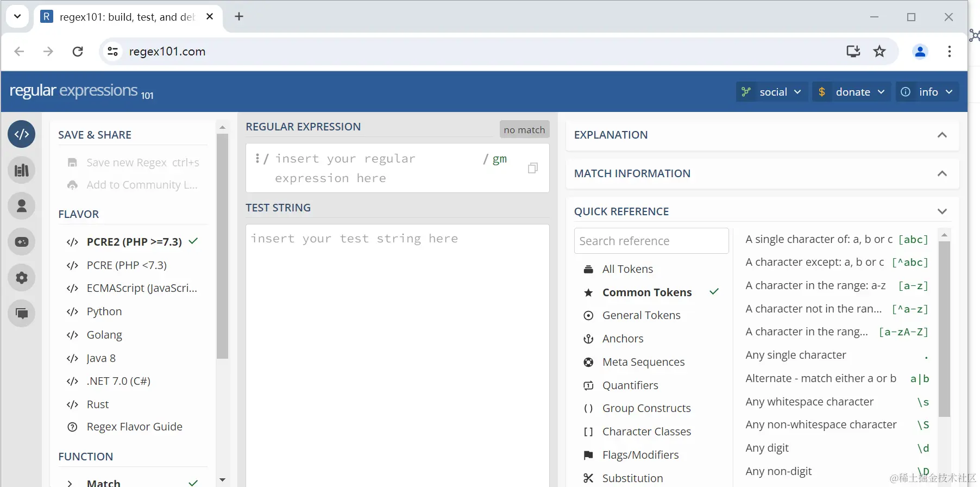
Task: Click the 'Any digit' \d token row
Action: 837,448
